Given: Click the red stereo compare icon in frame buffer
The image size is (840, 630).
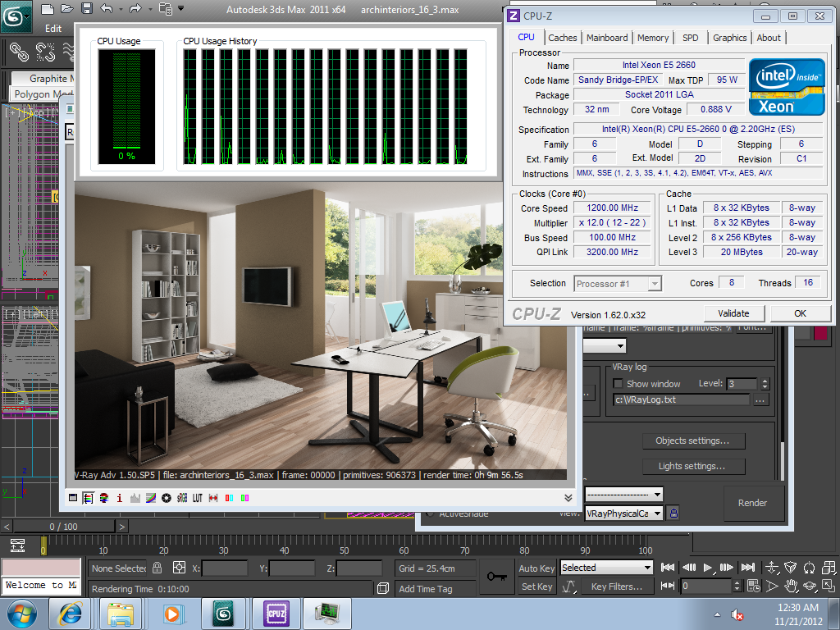Looking at the screenshot, I should point(230,498).
